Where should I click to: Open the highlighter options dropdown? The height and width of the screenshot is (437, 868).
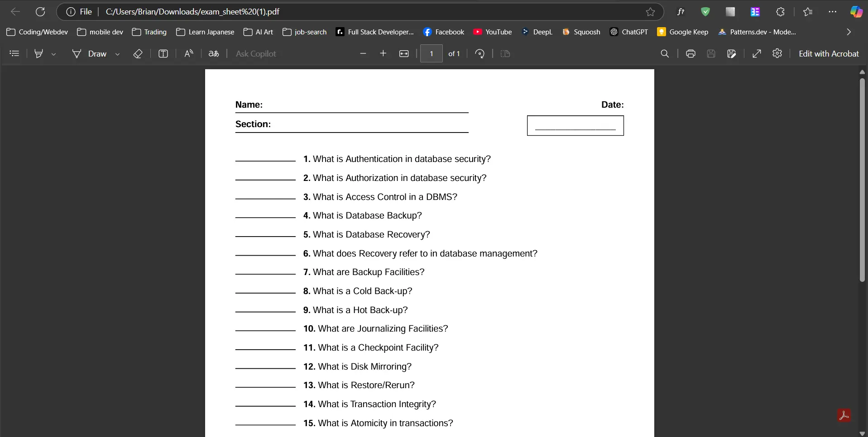54,54
